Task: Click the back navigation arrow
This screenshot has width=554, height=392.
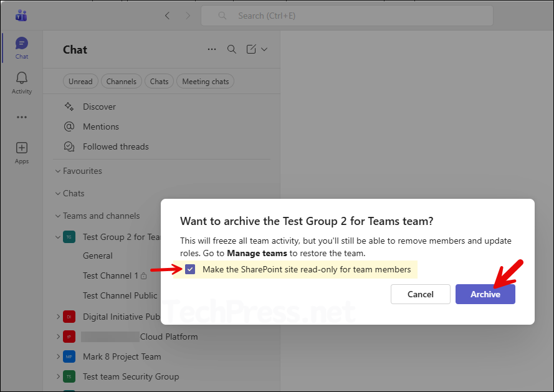Action: click(167, 15)
